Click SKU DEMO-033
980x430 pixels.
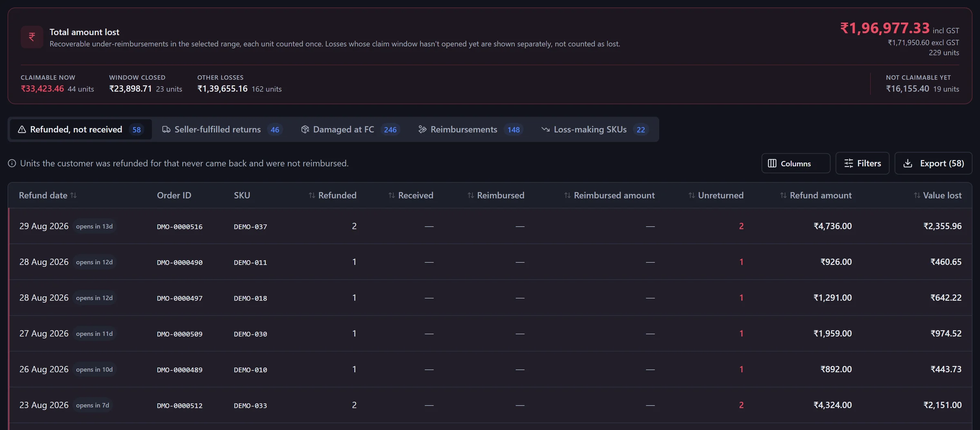point(250,405)
